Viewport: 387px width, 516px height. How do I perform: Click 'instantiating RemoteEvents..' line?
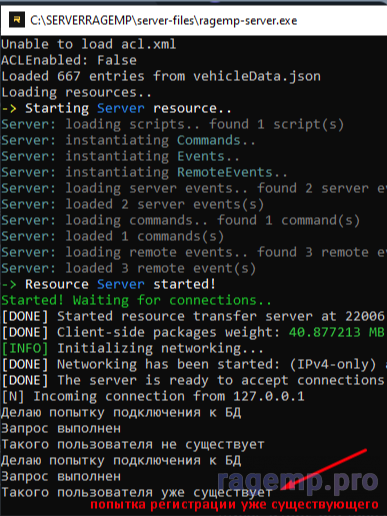[145, 172]
